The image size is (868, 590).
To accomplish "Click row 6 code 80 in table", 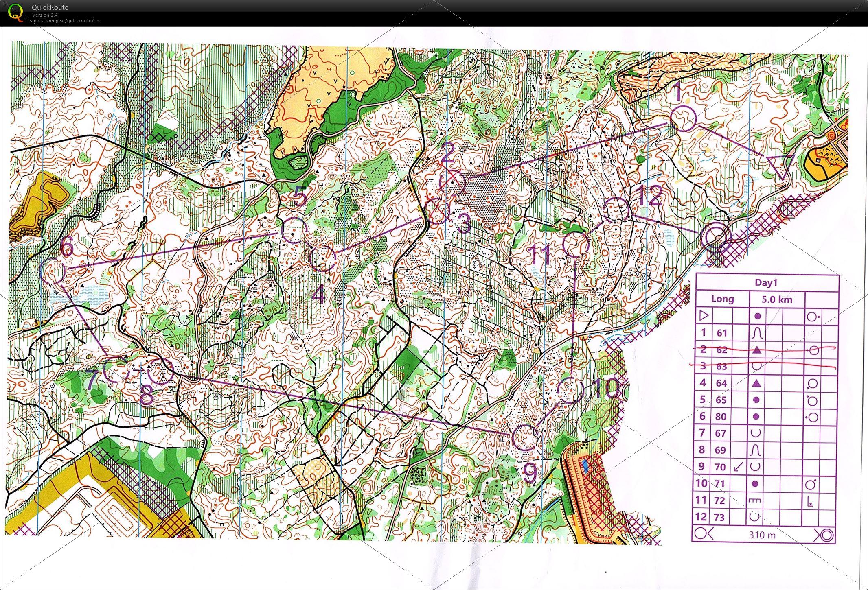I will point(721,417).
